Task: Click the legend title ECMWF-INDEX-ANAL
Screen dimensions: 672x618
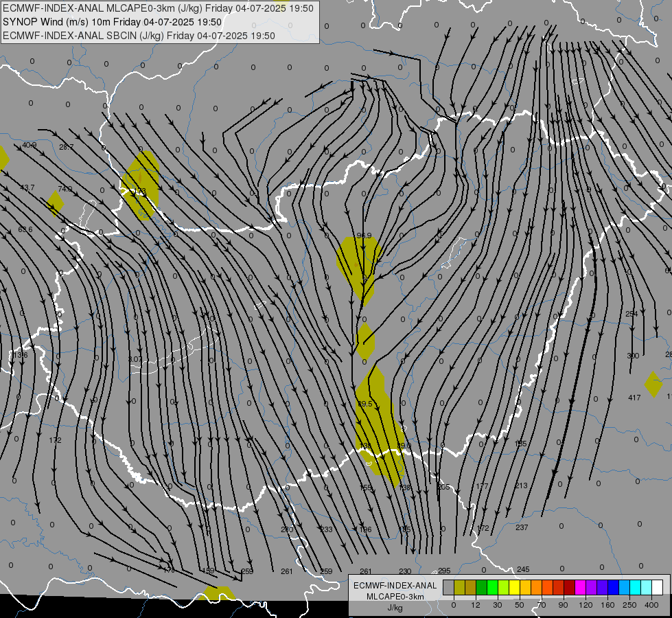Action: [x=395, y=586]
